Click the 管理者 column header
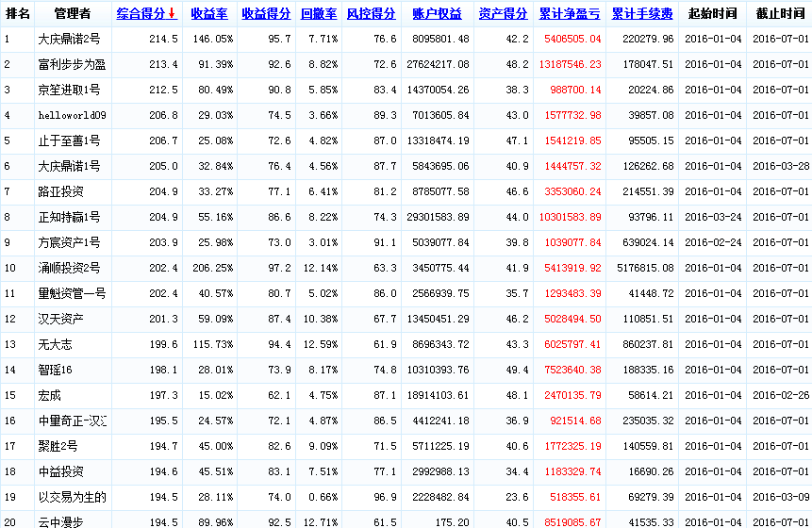 coord(73,14)
